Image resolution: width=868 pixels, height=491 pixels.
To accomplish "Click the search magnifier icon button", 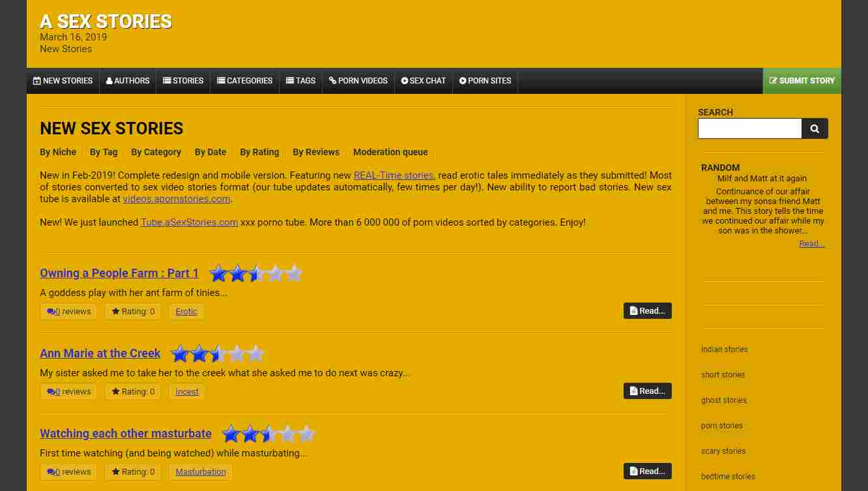I will point(815,128).
